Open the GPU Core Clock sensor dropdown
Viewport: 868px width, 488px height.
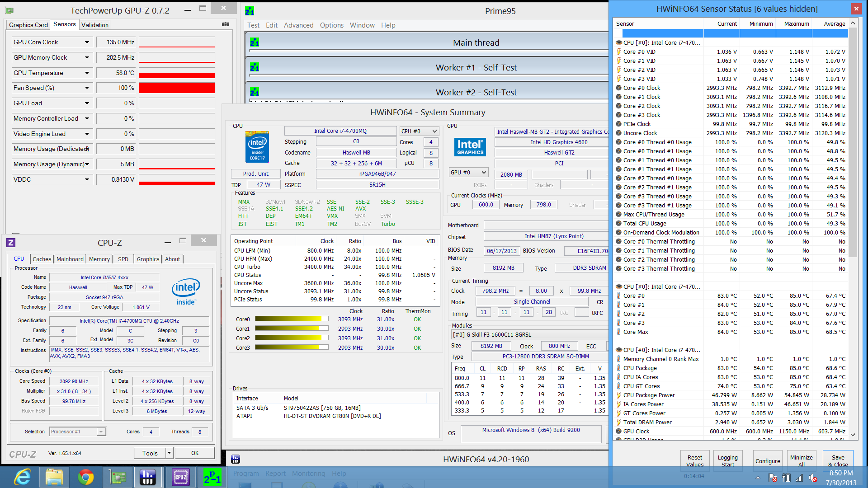tap(87, 42)
